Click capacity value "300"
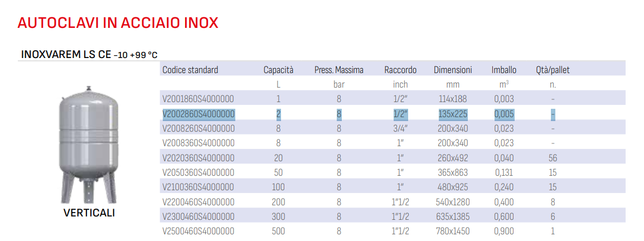 [x=278, y=217]
